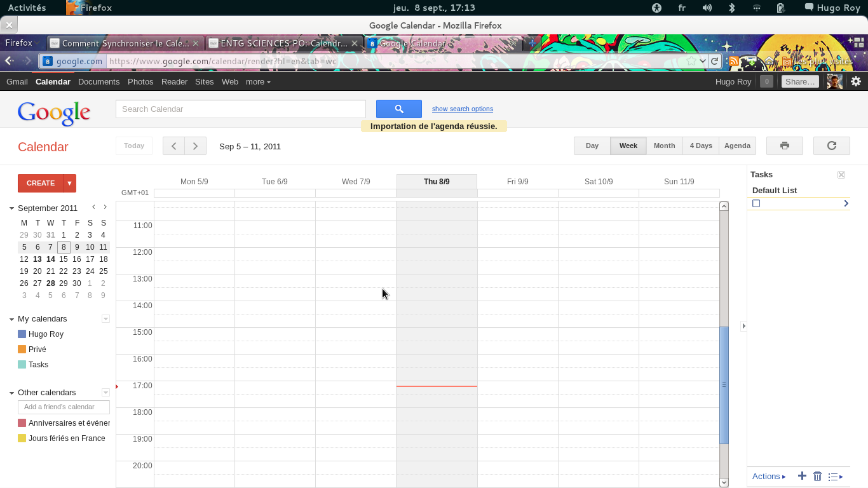Switch to Day view
Screen dimensions: 868x488
tap(592, 146)
